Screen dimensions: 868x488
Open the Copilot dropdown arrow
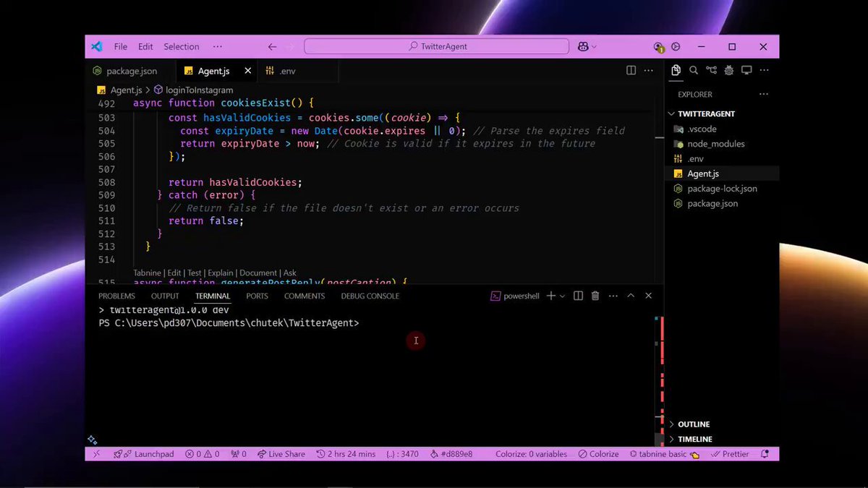tap(594, 46)
